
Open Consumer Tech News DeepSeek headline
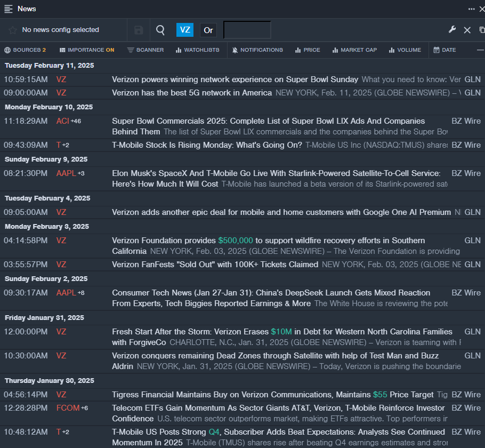(x=271, y=298)
